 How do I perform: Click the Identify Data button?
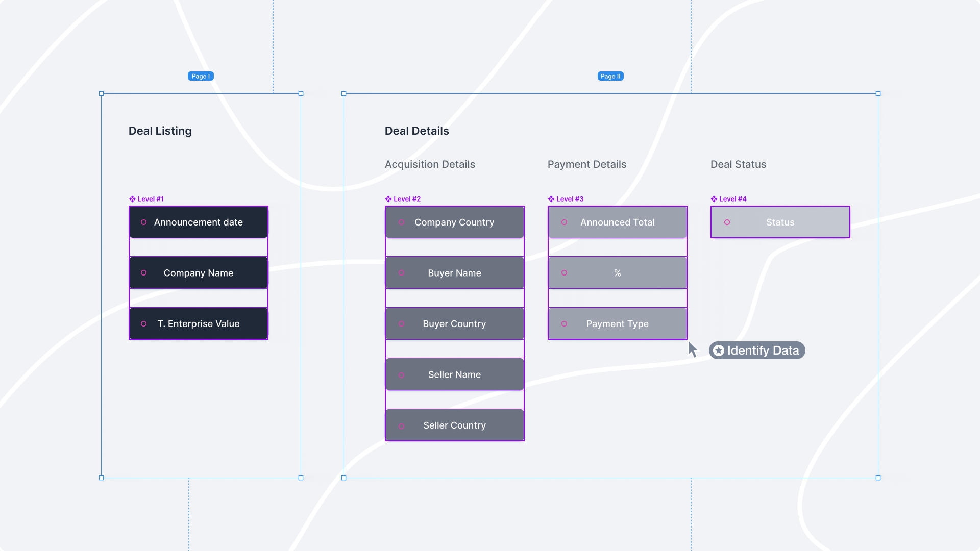[x=756, y=350]
